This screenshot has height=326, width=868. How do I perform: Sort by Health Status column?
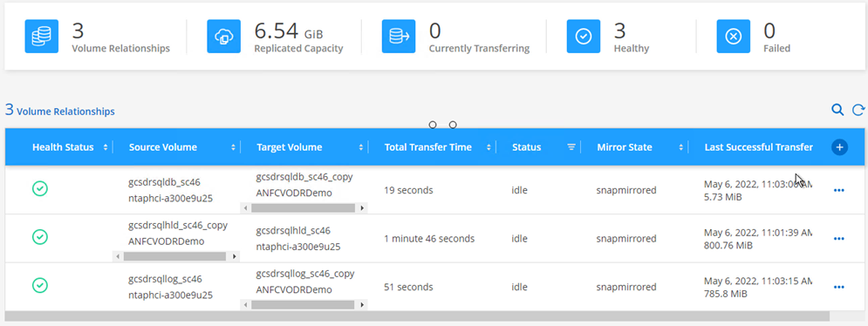pos(106,147)
